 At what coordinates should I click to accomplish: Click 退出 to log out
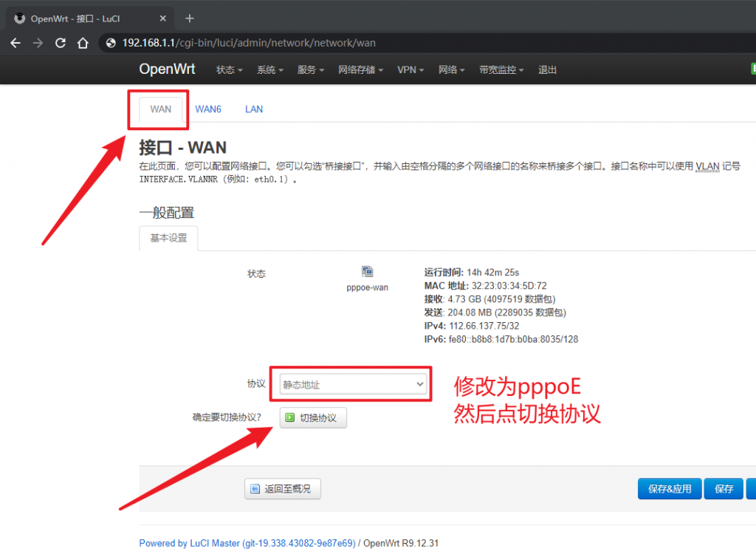coord(547,70)
